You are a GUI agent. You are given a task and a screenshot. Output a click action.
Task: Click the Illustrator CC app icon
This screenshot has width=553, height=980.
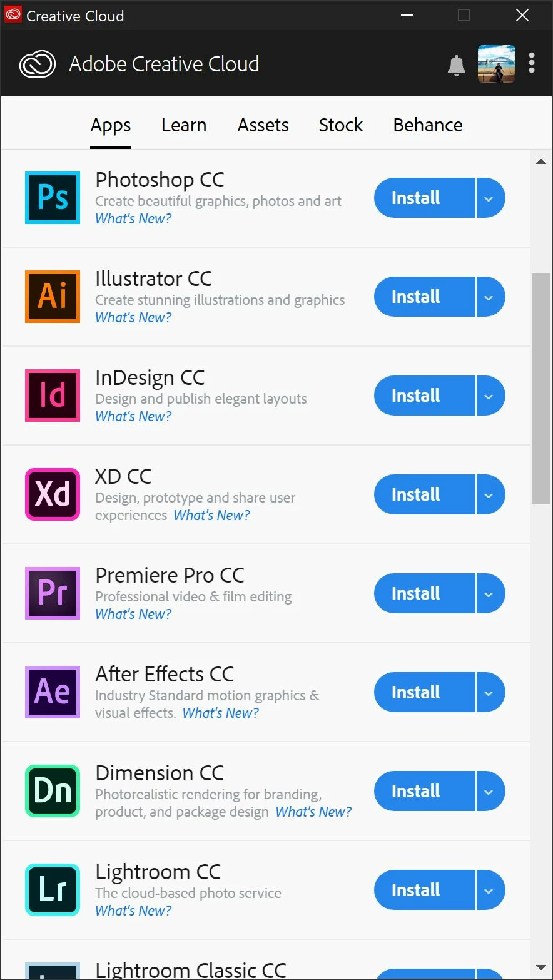[x=53, y=297]
